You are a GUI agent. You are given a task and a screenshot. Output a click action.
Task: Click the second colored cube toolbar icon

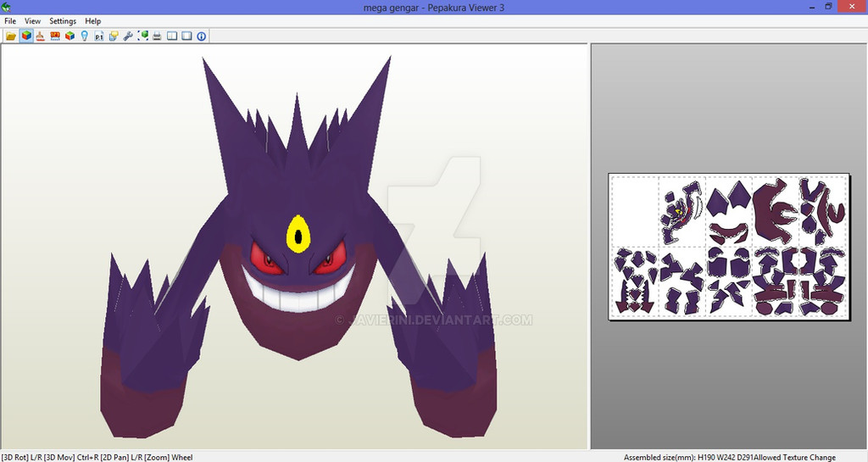click(70, 36)
